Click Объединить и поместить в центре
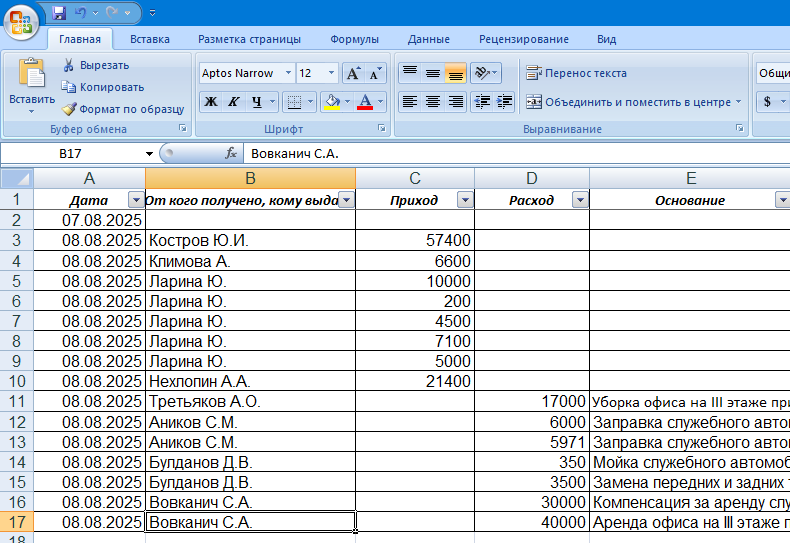 pos(631,101)
